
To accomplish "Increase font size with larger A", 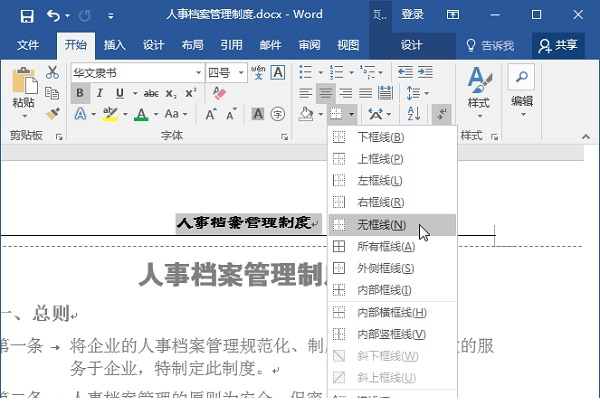I will pyautogui.click(x=211, y=114).
